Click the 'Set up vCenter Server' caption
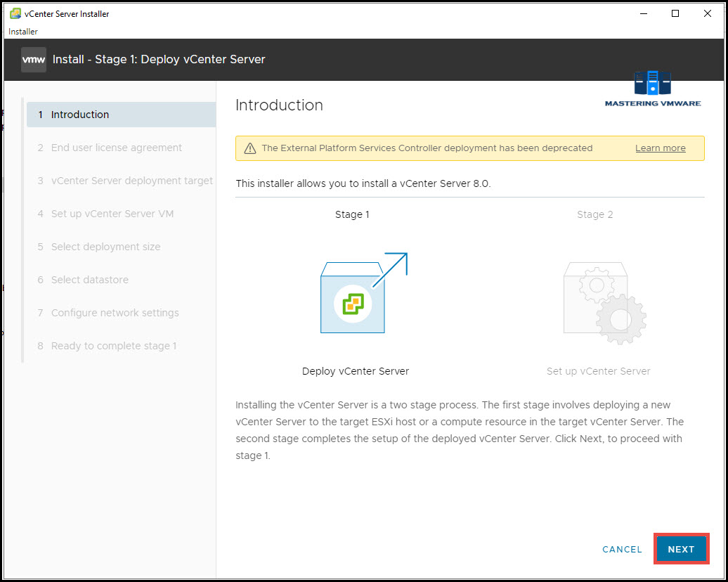 coord(598,371)
